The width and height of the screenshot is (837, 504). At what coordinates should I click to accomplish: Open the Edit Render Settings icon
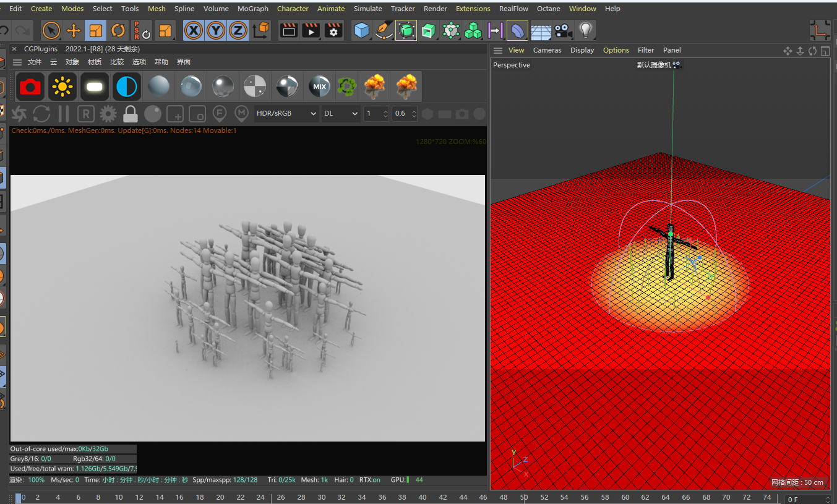coord(334,30)
